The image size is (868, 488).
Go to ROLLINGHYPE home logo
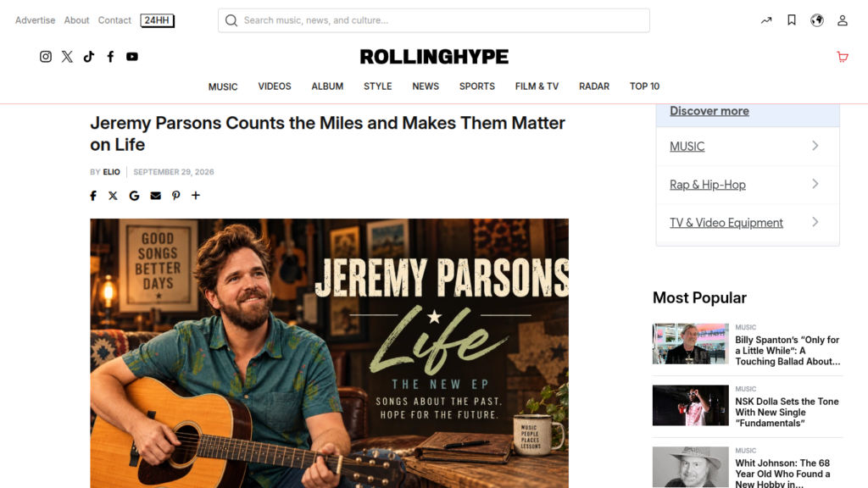pos(434,57)
